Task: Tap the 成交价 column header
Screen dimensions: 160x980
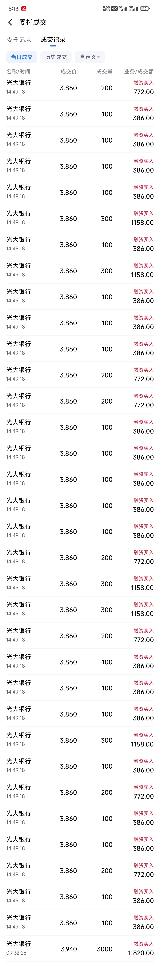Action: click(x=68, y=72)
